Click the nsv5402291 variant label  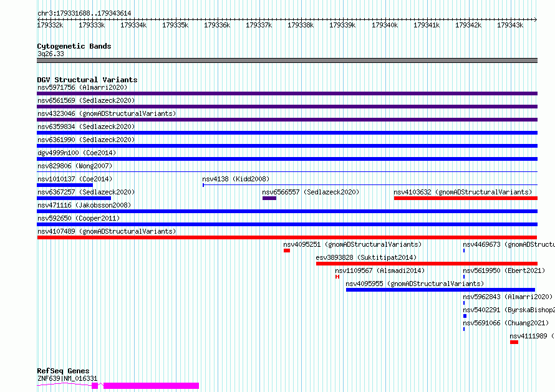pyautogui.click(x=509, y=310)
